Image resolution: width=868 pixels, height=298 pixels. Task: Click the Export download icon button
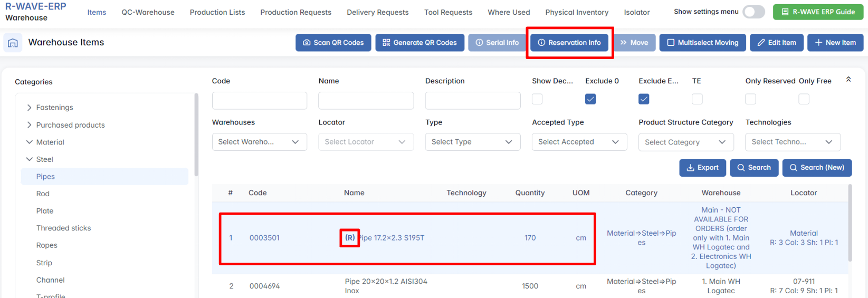690,168
